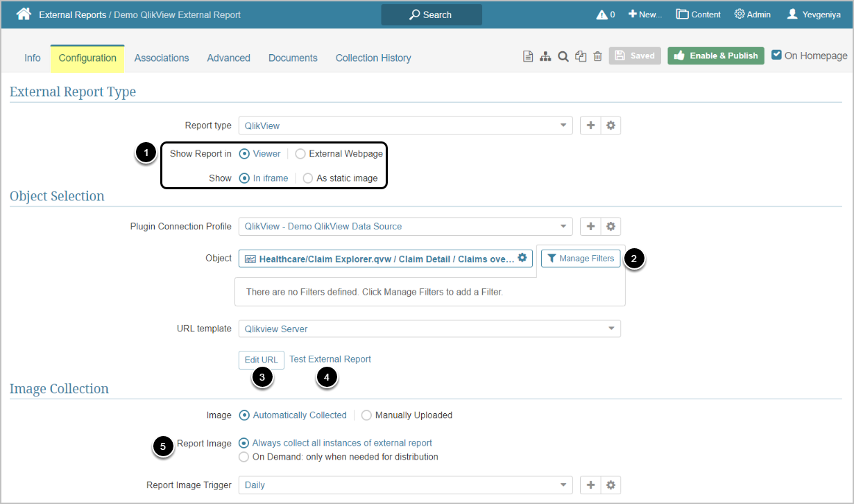
Task: Add new Report type with plus icon
Action: pos(590,125)
